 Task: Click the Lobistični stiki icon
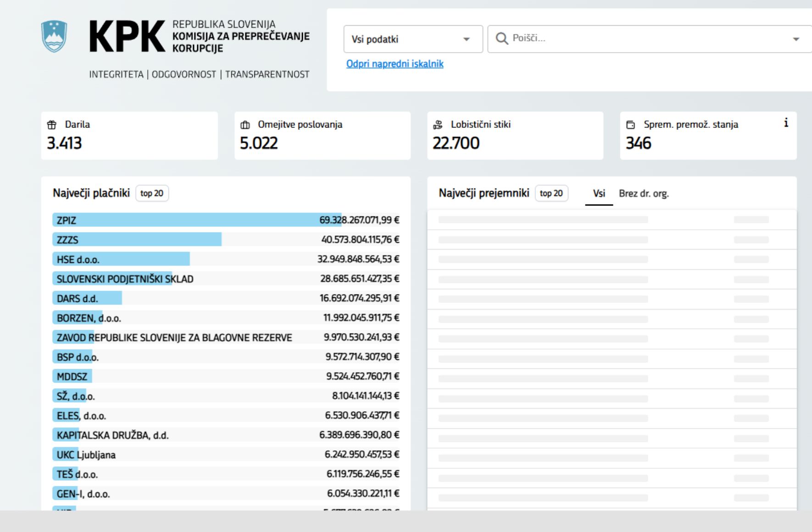point(438,125)
